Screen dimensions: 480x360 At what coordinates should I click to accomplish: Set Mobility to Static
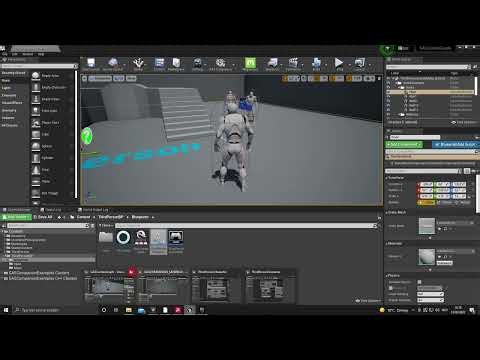pos(426,202)
